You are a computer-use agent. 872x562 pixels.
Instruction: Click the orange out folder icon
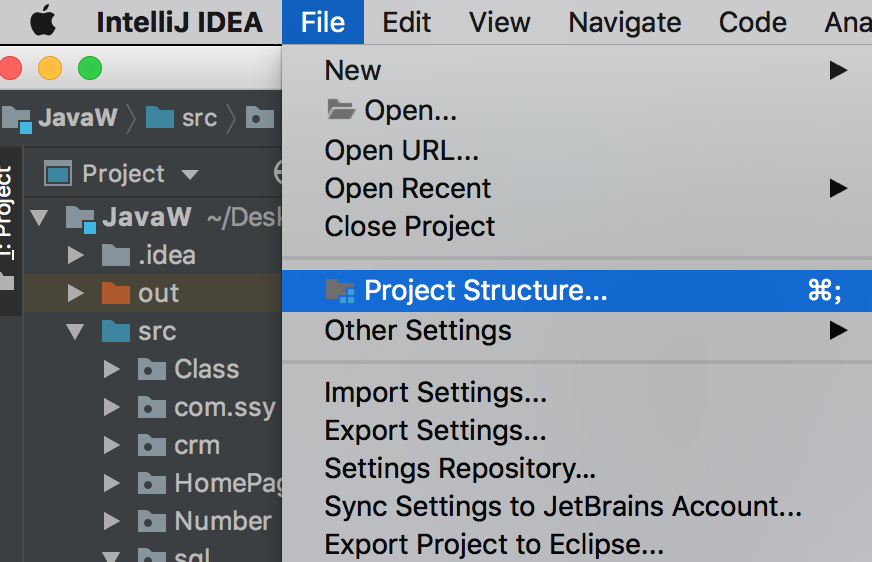[x=116, y=293]
